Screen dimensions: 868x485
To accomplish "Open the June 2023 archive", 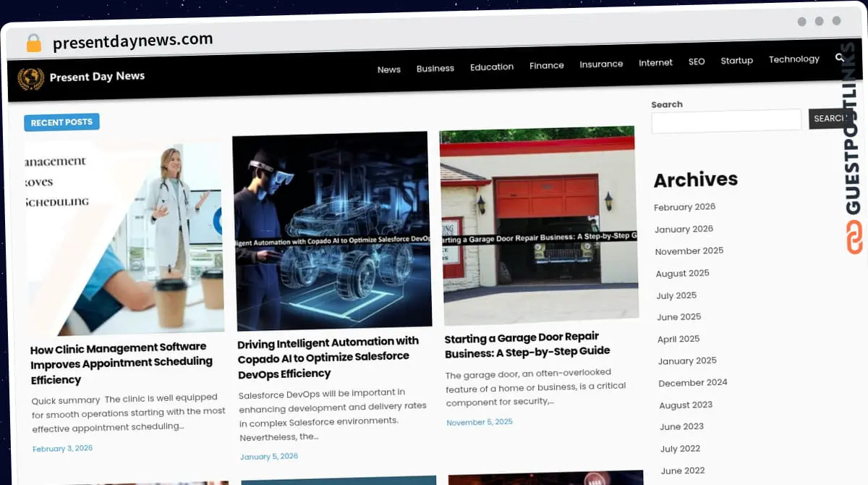I will [681, 427].
